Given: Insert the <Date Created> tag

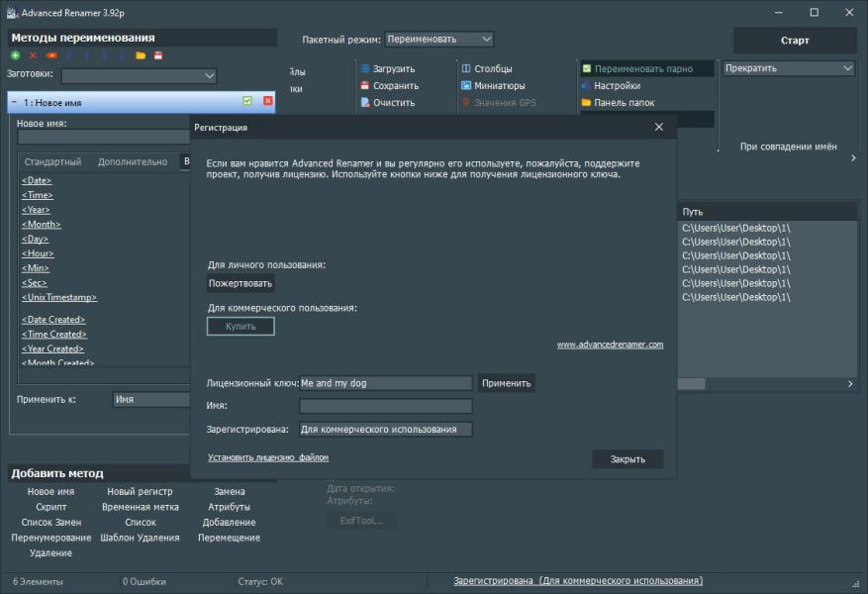Looking at the screenshot, I should click(53, 320).
